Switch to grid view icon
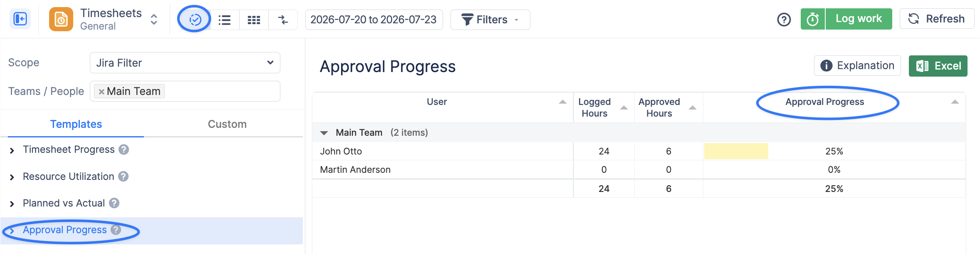The image size is (980, 254). 254,20
